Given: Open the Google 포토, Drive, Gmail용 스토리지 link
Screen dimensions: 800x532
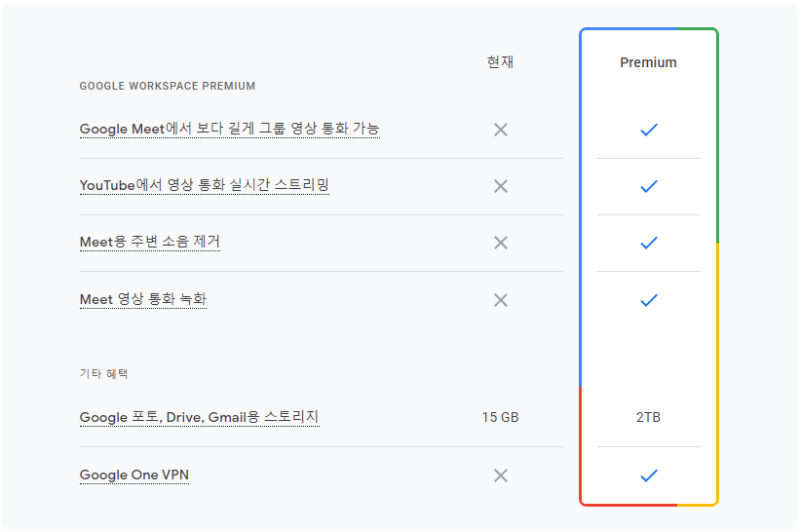Looking at the screenshot, I should pos(199,417).
